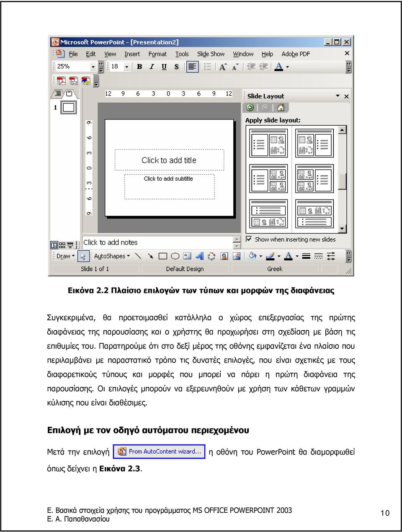402x532 pixels.
Task: Open the Draw menu dropdown
Action: (x=65, y=256)
